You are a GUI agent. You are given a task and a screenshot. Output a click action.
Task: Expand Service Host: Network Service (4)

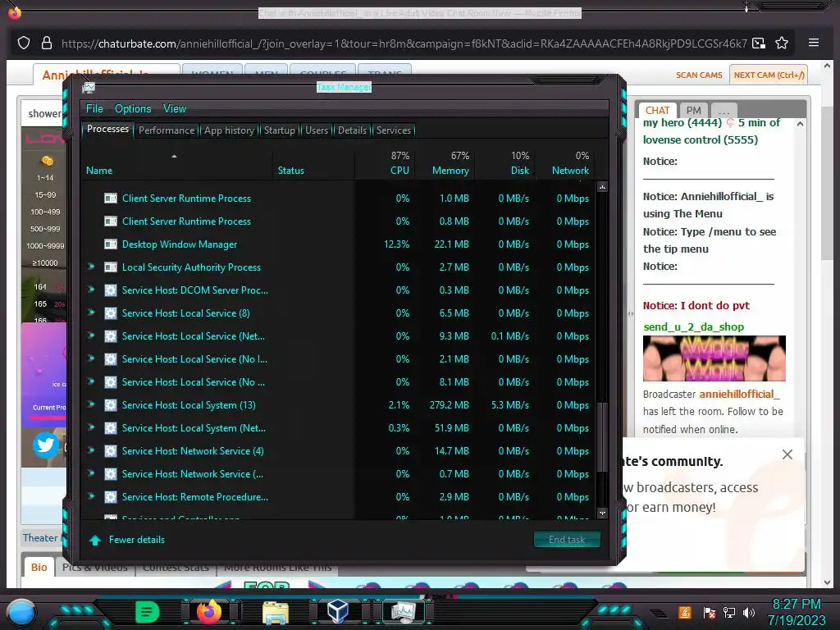point(91,450)
